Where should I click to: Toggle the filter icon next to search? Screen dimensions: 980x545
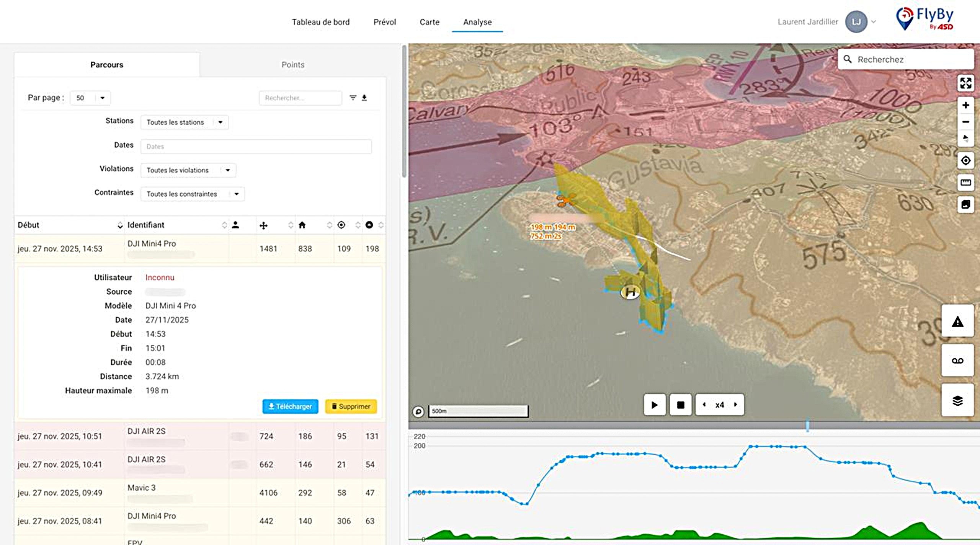(x=353, y=98)
